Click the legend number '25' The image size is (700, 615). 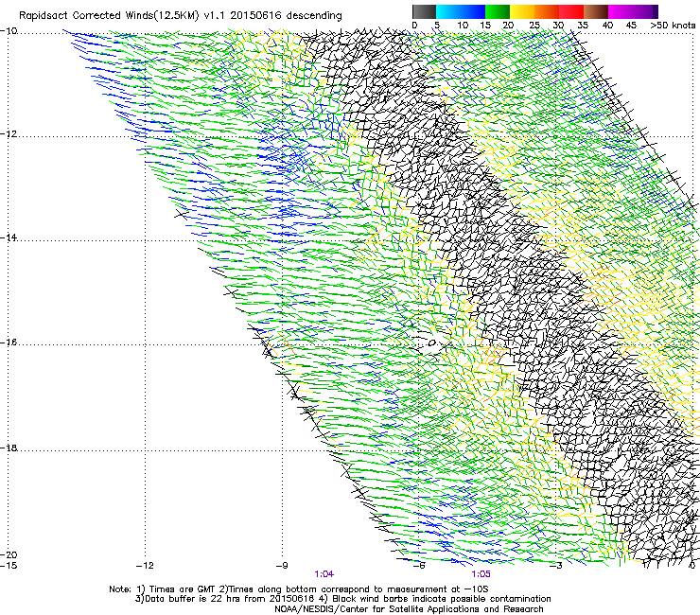click(x=534, y=26)
